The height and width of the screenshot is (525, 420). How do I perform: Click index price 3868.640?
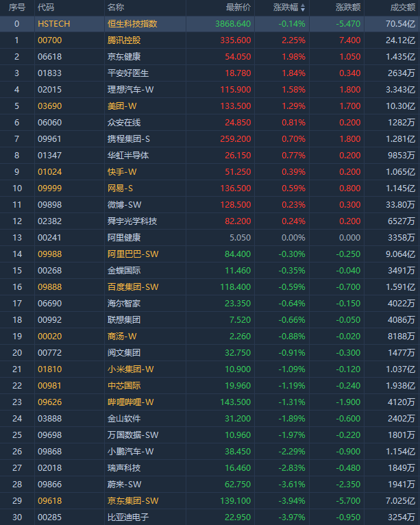point(233,24)
